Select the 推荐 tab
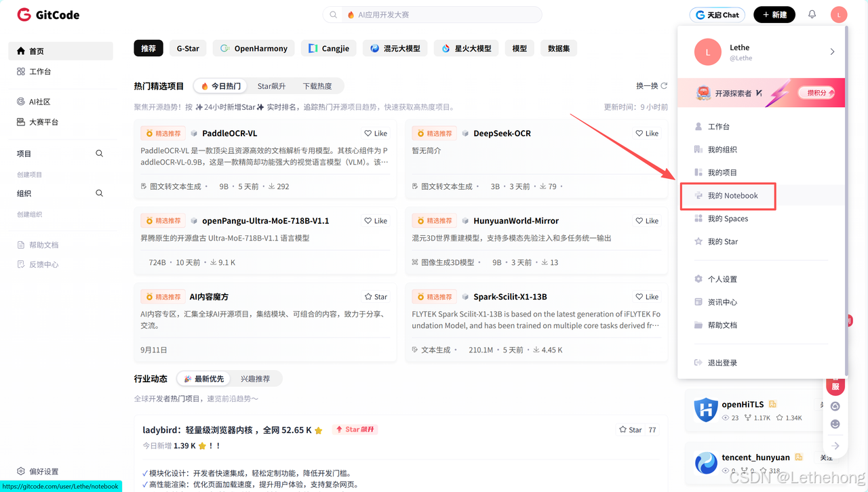The width and height of the screenshot is (868, 492). click(149, 49)
